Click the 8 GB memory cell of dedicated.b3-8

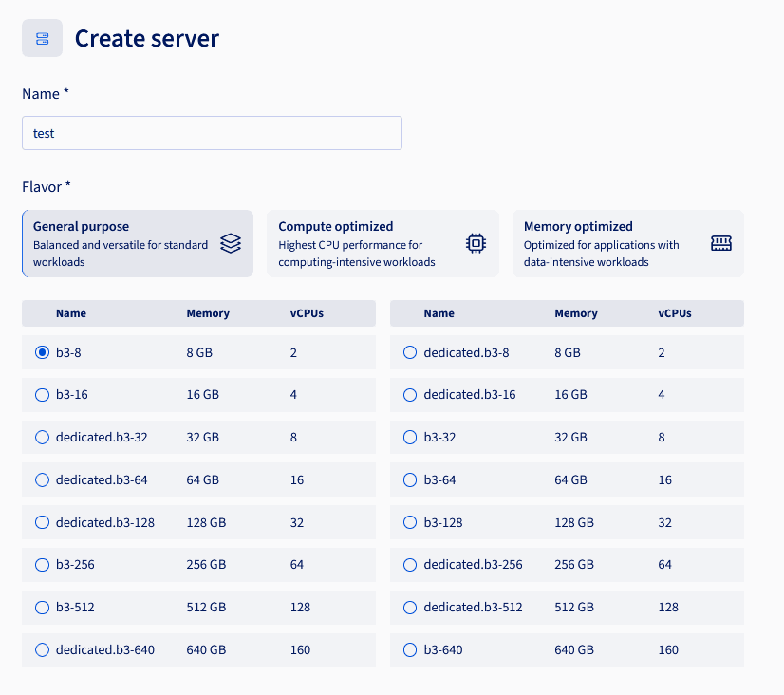click(568, 352)
